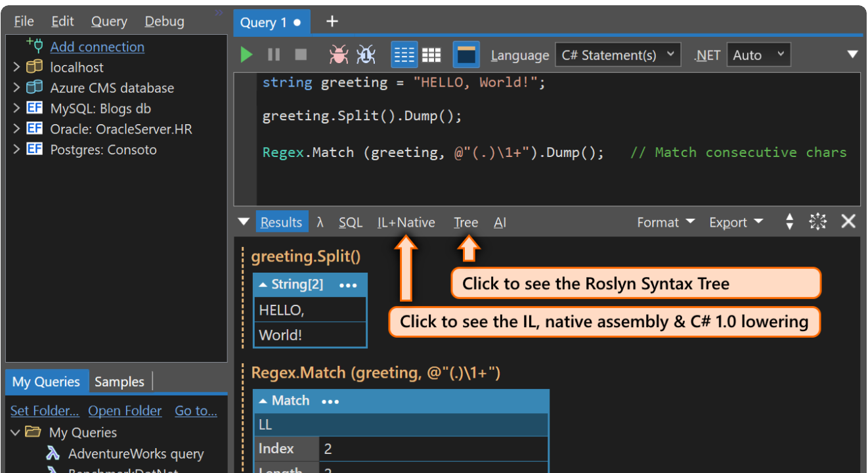The image size is (868, 473).
Task: Open the Go to... link
Action: 195,410
